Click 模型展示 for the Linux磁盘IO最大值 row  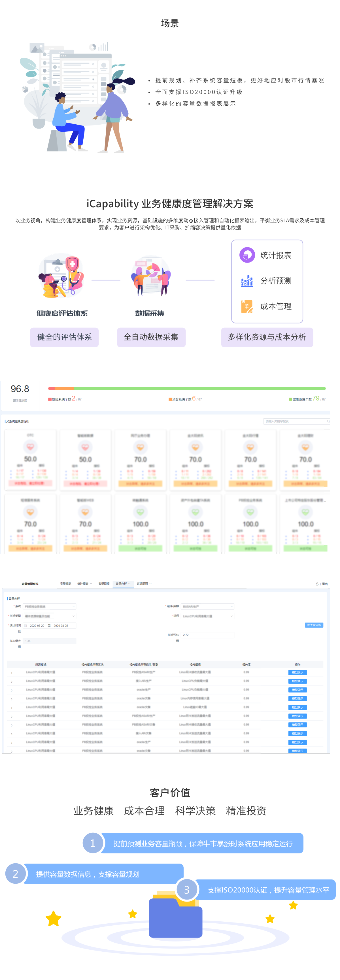[297, 708]
